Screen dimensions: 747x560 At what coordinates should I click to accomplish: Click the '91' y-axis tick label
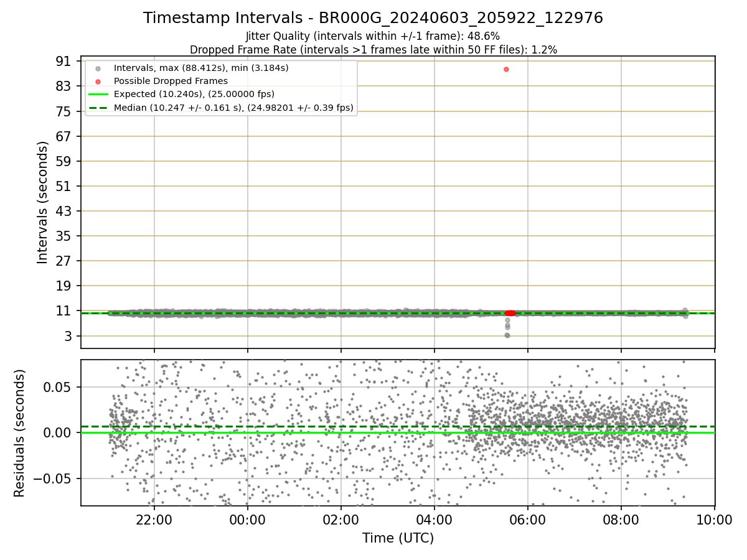point(63,61)
